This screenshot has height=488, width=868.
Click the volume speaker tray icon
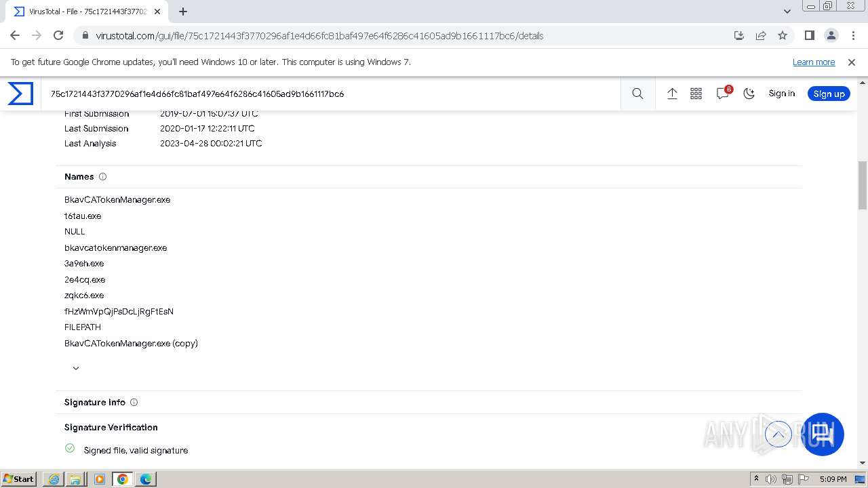tap(771, 479)
